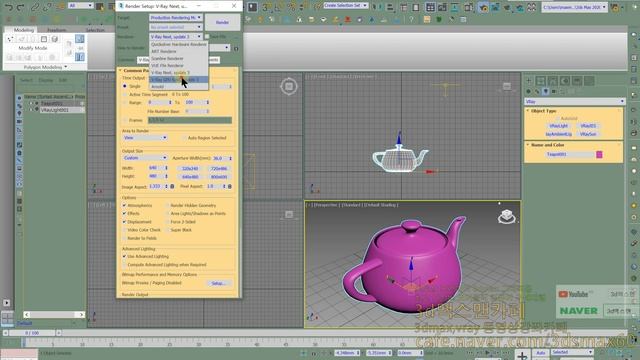Enable Render Hidden Geometry checkbox
The width and height of the screenshot is (640, 360).
coord(167,205)
